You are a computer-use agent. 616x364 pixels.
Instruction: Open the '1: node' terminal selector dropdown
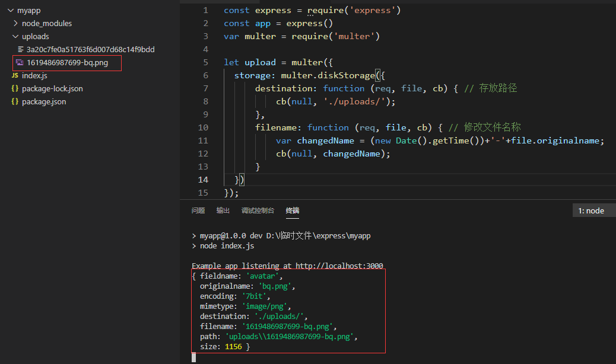(594, 210)
